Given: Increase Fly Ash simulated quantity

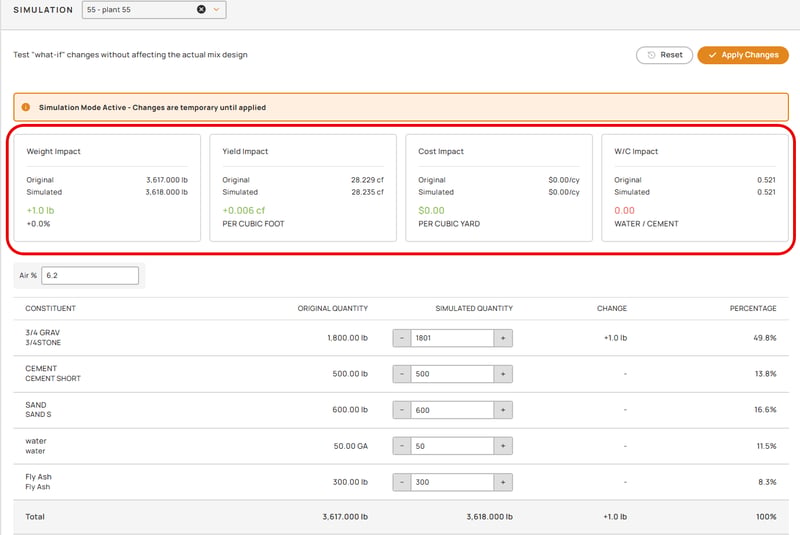Looking at the screenshot, I should pos(503,482).
